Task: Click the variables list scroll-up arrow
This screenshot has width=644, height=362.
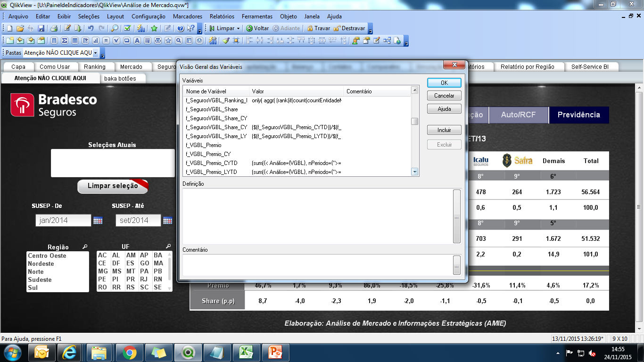Action: click(x=415, y=90)
